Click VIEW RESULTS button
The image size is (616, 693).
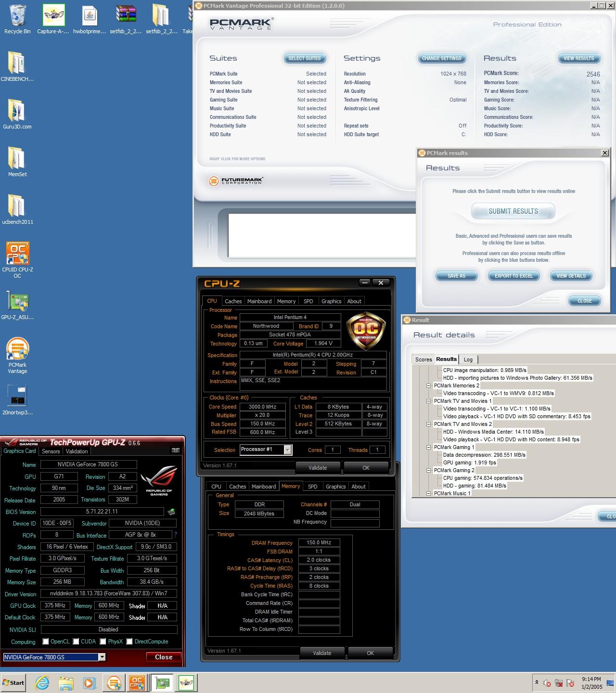tap(579, 58)
